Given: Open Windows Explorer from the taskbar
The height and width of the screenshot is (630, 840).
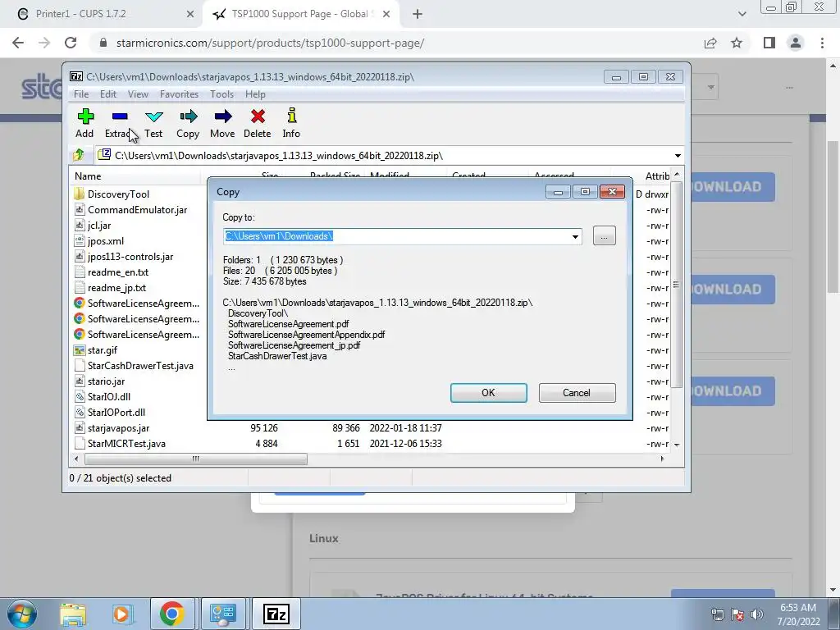Looking at the screenshot, I should click(x=73, y=614).
